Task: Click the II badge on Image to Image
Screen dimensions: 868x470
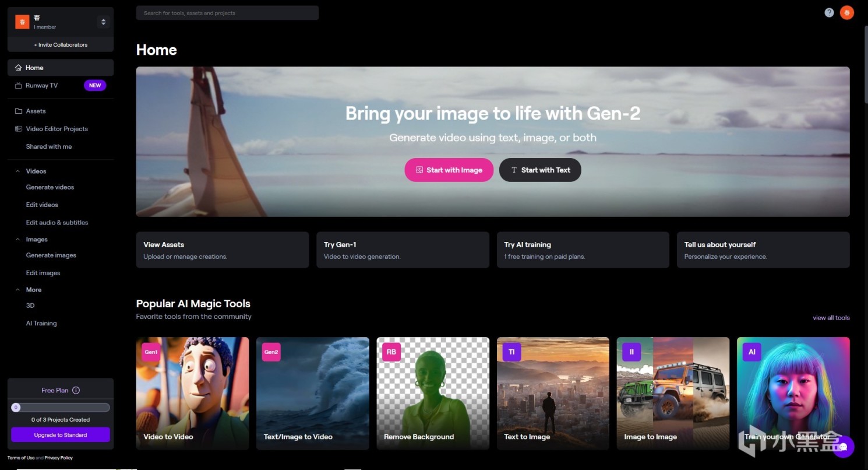Action: (x=631, y=352)
